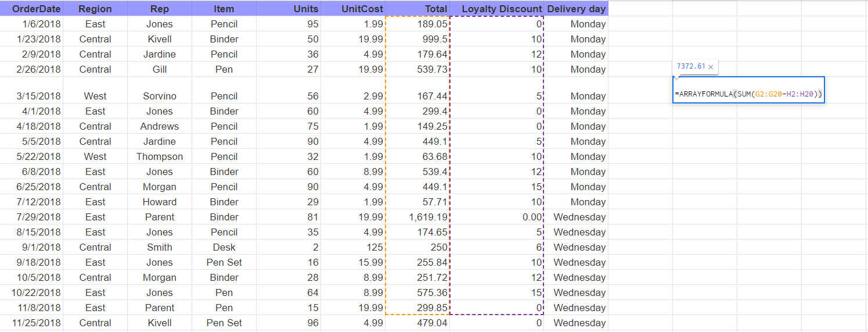Select the units value 2 in Desk row
Image resolution: width=868 pixels, height=332 pixels.
coord(289,247)
